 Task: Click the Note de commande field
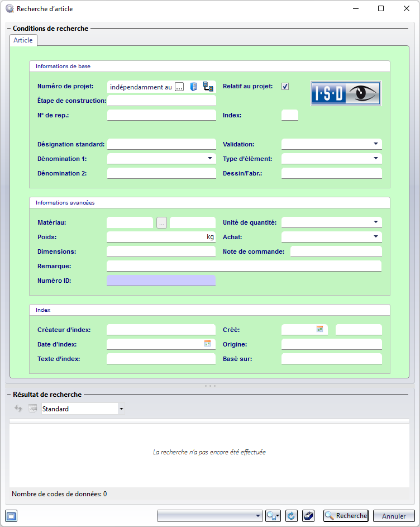click(336, 251)
